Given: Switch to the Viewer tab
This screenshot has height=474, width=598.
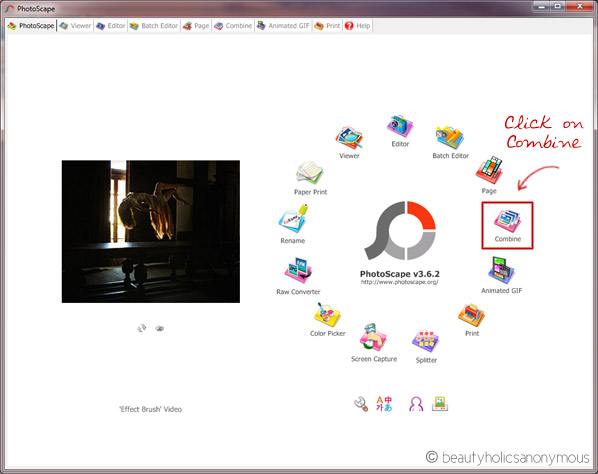Looking at the screenshot, I should click(76, 26).
